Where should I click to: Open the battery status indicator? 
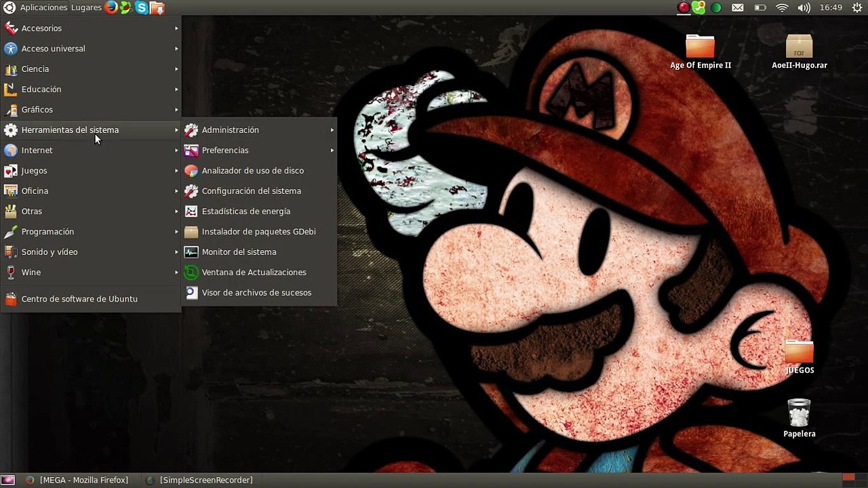tap(760, 7)
